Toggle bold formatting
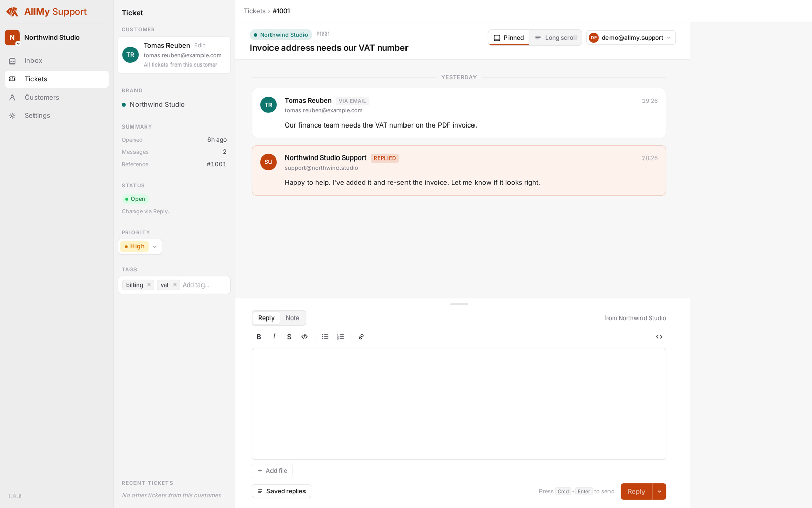Viewport: 812px width, 508px height. [259, 337]
